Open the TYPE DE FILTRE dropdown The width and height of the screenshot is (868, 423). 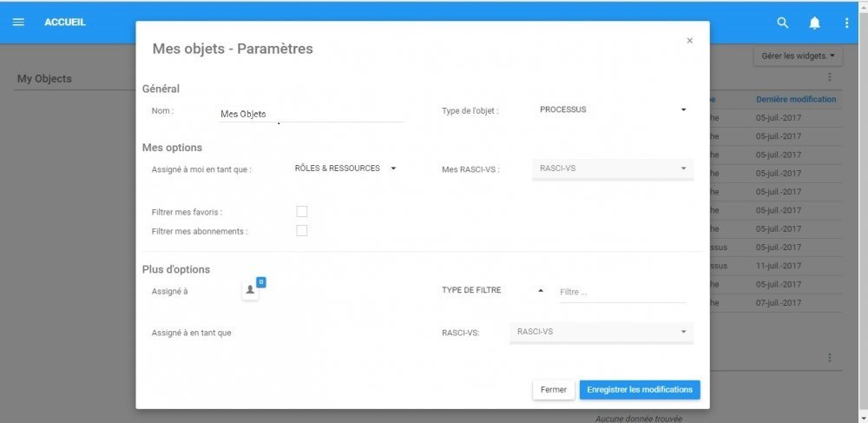pos(493,290)
